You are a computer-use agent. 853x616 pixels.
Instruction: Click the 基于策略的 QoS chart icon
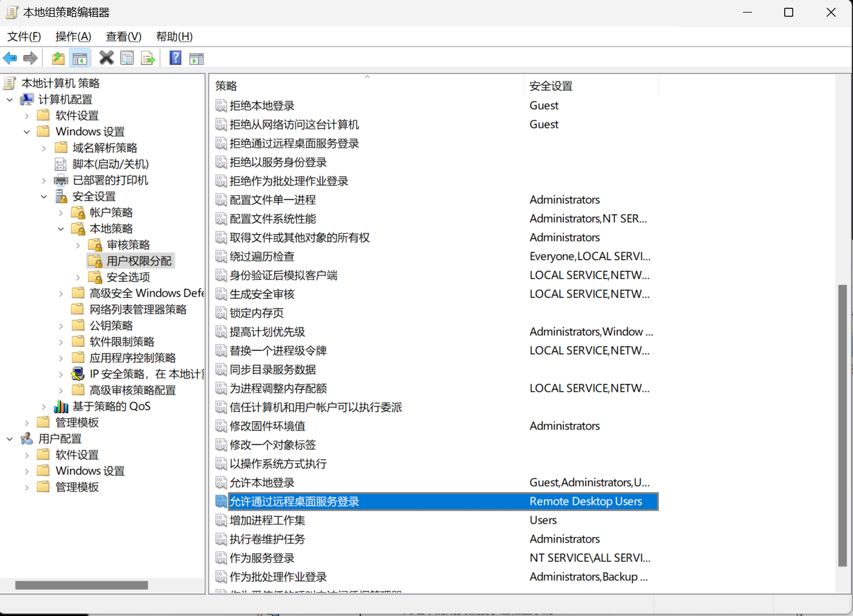[x=61, y=406]
